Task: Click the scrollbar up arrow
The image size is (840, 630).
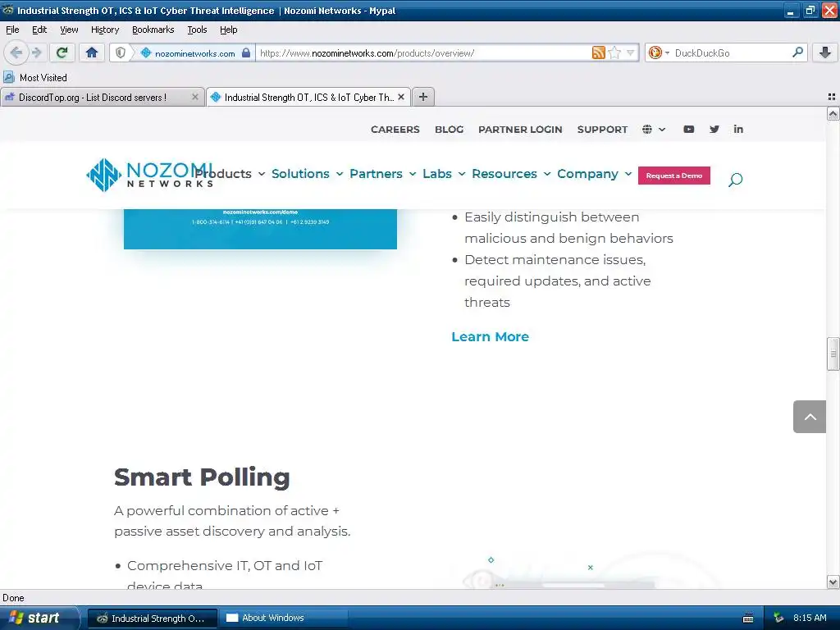Action: coord(833,113)
